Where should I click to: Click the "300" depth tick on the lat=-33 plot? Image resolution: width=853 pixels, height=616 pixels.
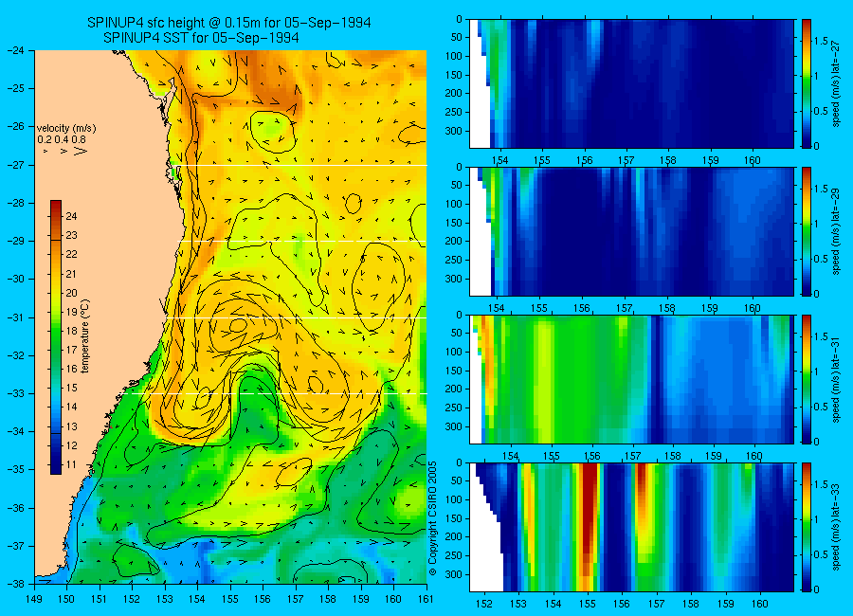click(454, 574)
